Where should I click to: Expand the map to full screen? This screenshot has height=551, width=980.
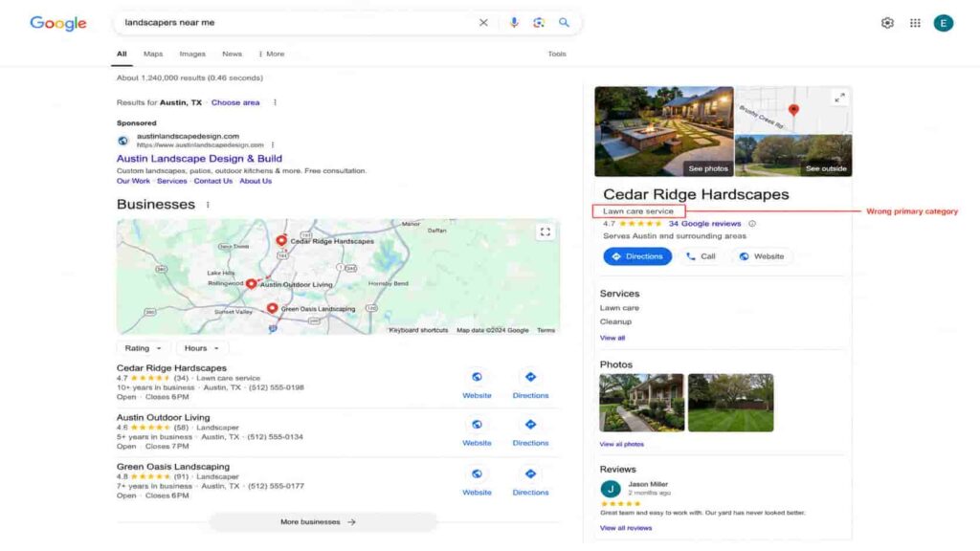[545, 231]
